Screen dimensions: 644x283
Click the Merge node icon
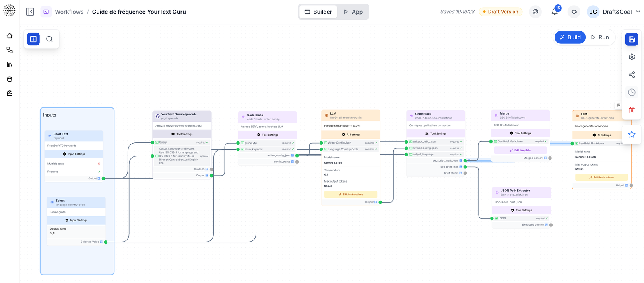(496, 115)
